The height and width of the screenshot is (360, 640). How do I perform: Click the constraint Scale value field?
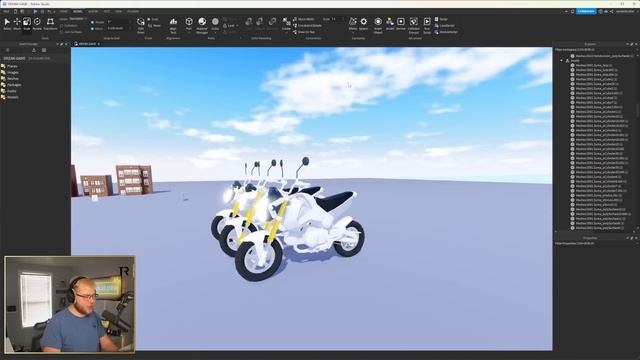[x=337, y=19]
